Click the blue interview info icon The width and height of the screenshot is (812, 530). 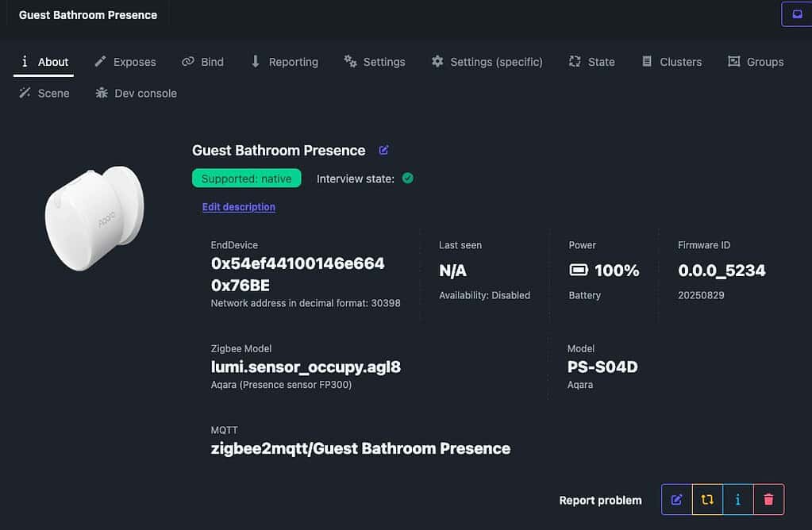point(738,500)
